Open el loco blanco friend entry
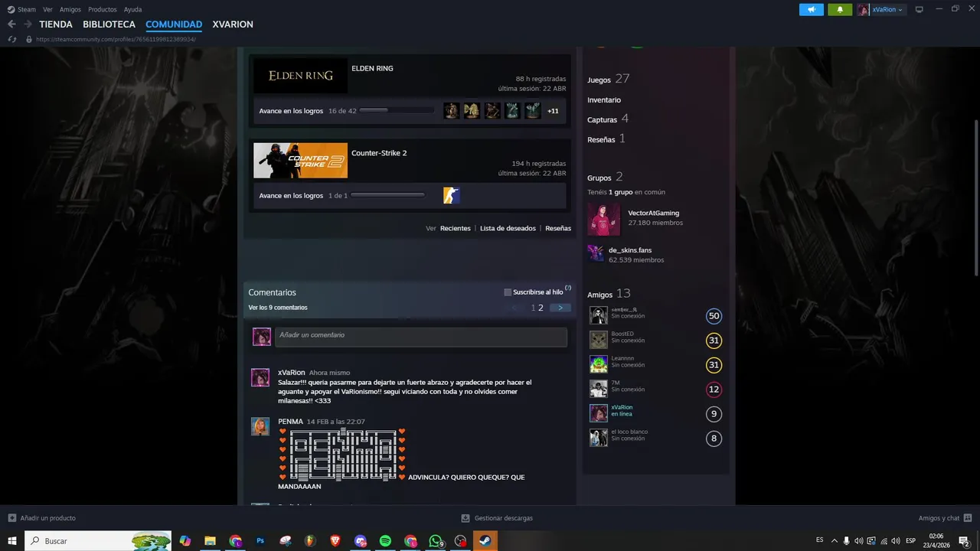Viewport: 980px width, 551px height. click(x=656, y=438)
